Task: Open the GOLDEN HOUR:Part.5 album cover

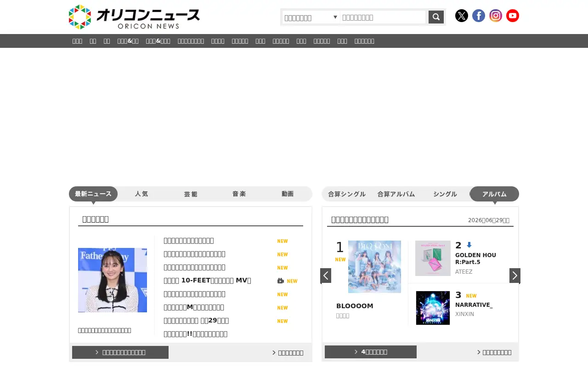Action: point(433,258)
